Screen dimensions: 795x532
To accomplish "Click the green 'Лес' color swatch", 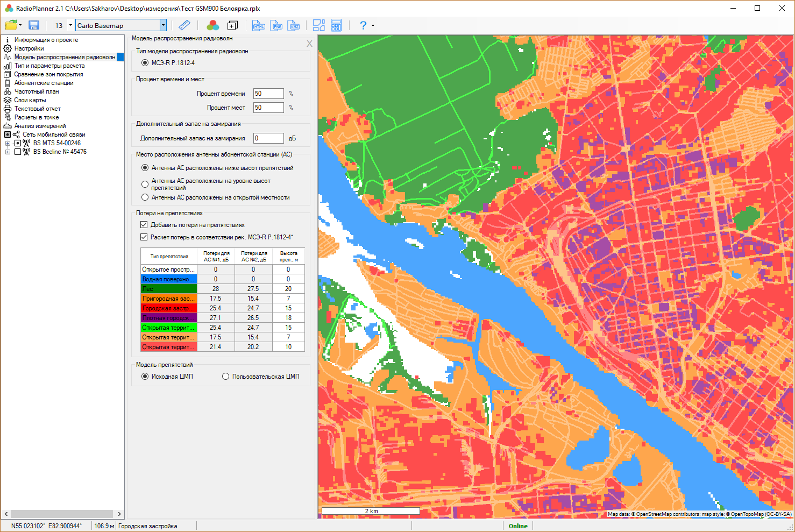I will point(168,289).
